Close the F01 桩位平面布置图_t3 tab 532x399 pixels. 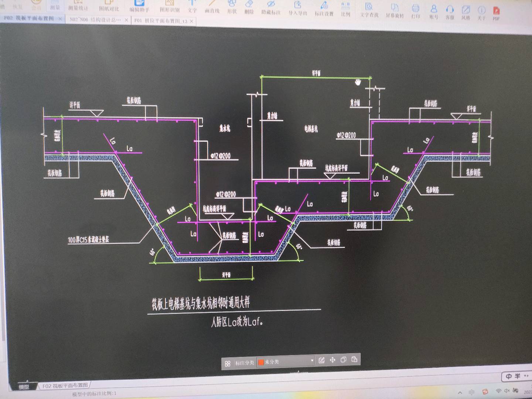pos(191,21)
